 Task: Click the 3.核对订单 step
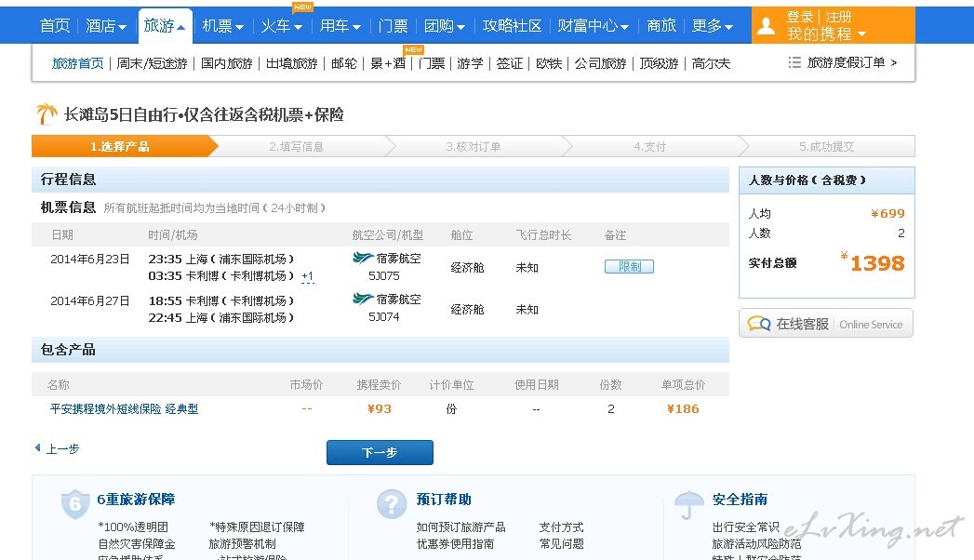click(474, 147)
